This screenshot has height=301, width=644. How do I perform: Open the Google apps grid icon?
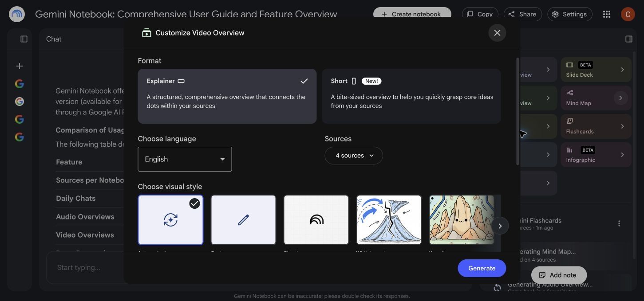(607, 14)
